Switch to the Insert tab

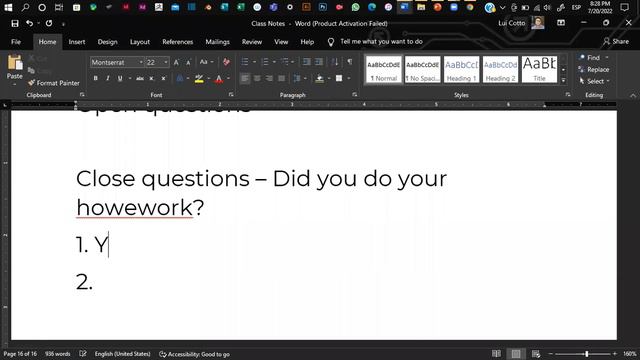(x=77, y=42)
